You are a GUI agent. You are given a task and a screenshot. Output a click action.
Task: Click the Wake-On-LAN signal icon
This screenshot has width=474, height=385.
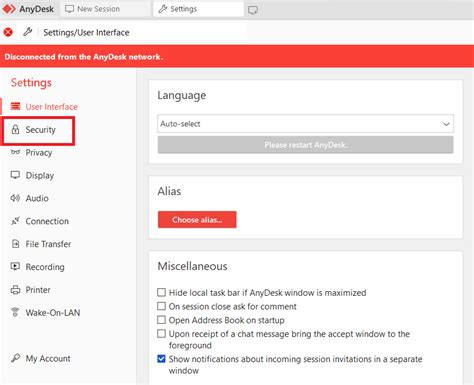pos(15,312)
